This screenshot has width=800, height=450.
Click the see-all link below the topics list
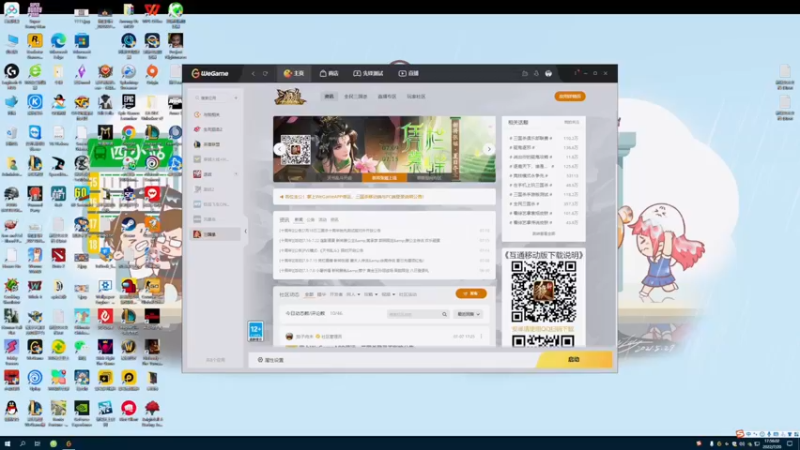tap(543, 234)
